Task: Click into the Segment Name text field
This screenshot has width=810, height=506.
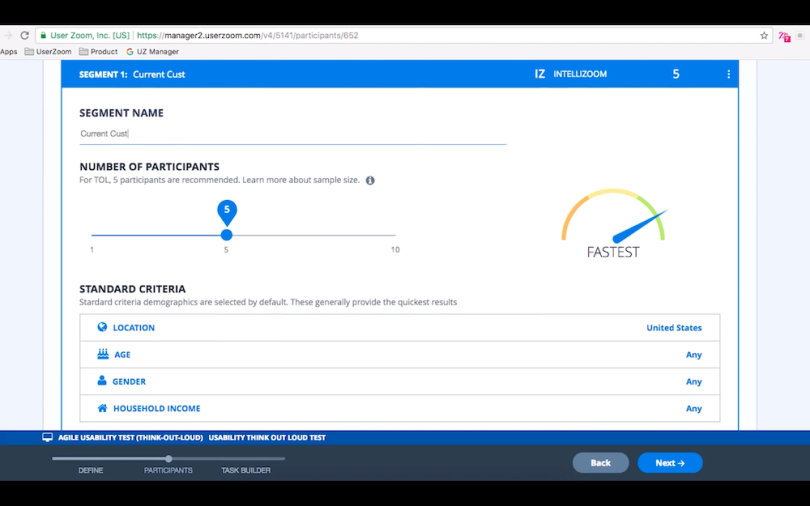Action: click(x=292, y=134)
